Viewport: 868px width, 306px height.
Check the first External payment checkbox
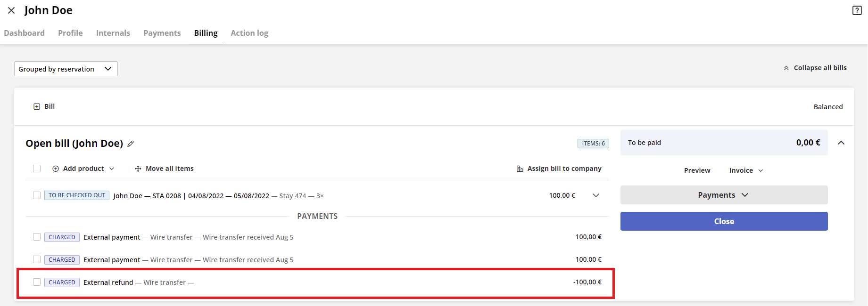coord(37,237)
